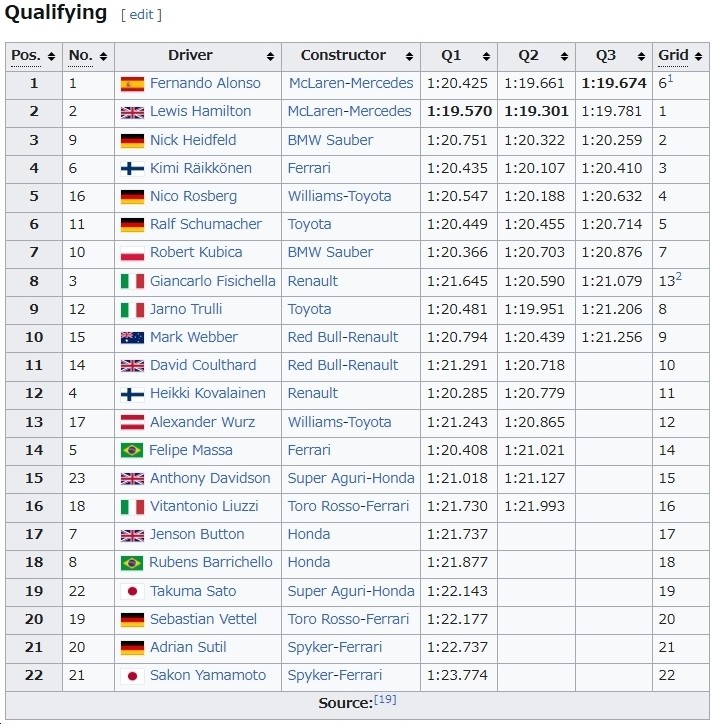Open Kimi Räikkönen driver link
The image size is (713, 724).
tap(201, 168)
